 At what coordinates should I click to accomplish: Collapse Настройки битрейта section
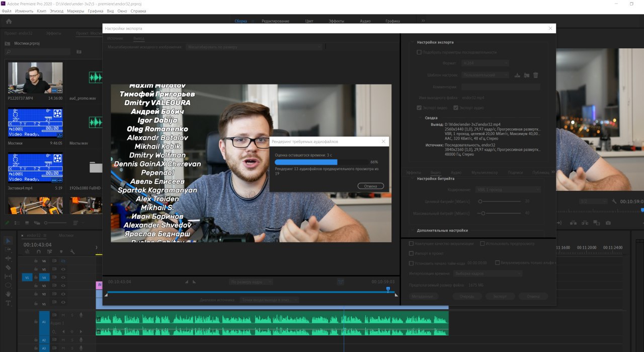[x=412, y=179]
